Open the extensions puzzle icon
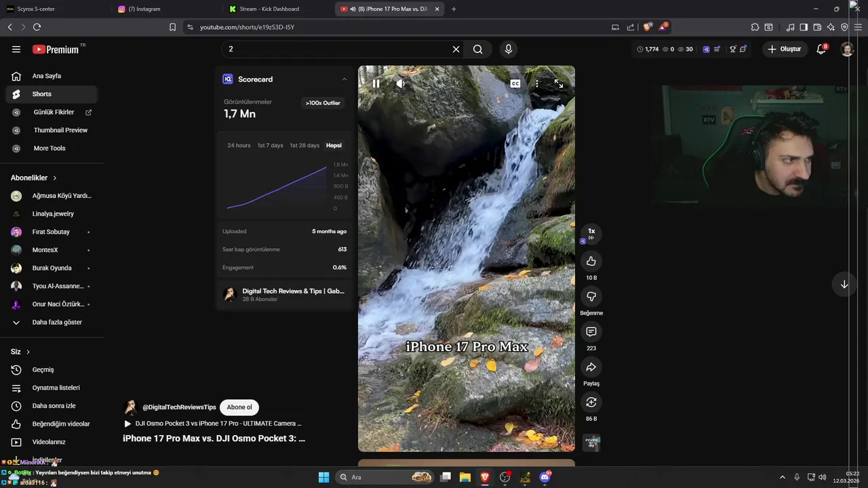868x488 pixels. click(755, 27)
